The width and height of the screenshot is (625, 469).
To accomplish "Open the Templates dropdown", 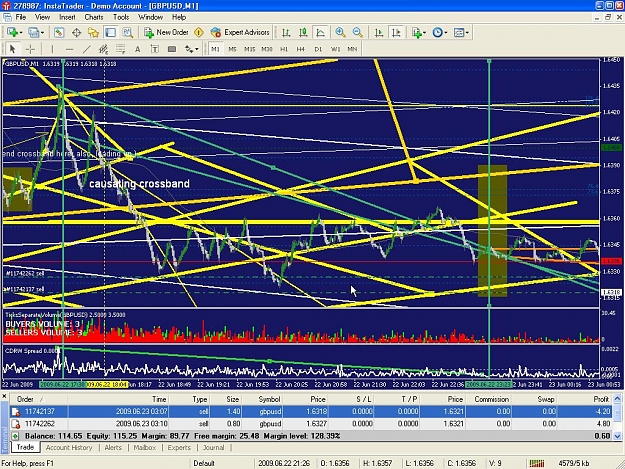I will coord(462,32).
